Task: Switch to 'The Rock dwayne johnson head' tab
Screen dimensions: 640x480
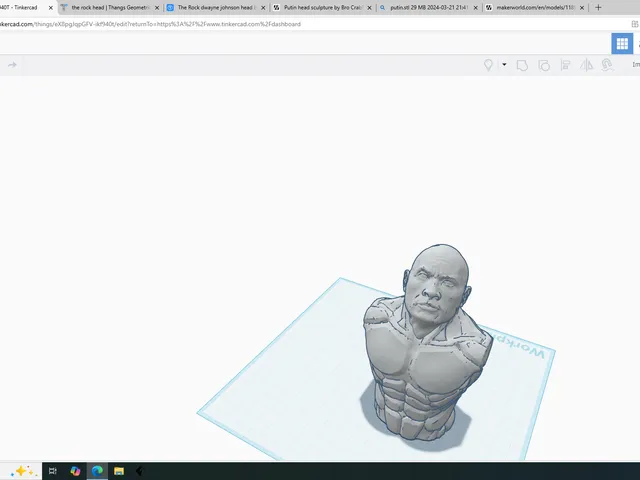Action: point(216,7)
